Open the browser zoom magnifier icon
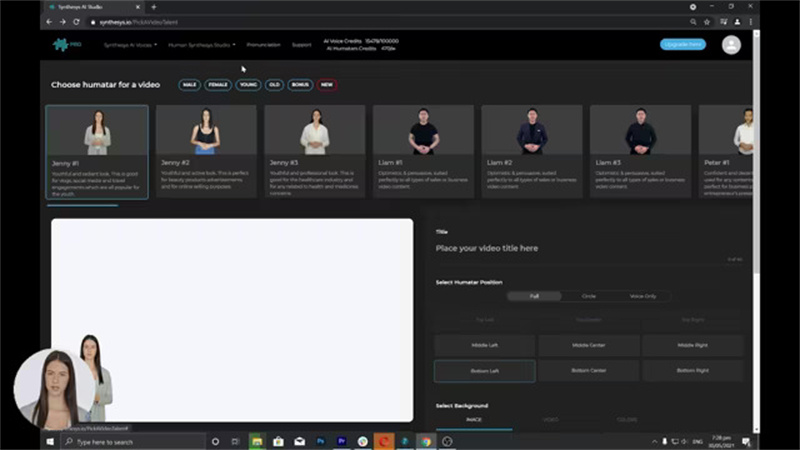Image resolution: width=800 pixels, height=450 pixels. (x=693, y=22)
